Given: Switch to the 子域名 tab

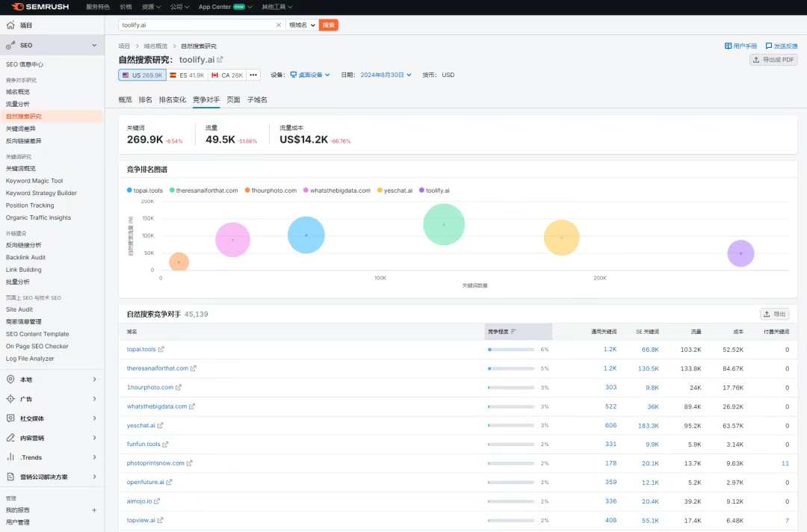Looking at the screenshot, I should [257, 100].
